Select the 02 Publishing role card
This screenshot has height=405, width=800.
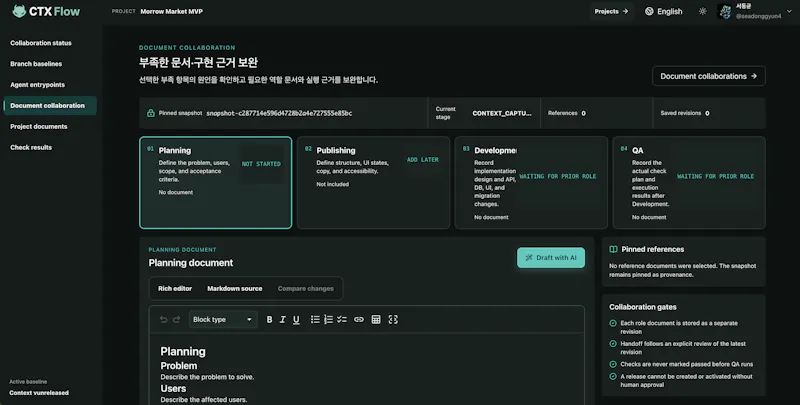(x=373, y=183)
